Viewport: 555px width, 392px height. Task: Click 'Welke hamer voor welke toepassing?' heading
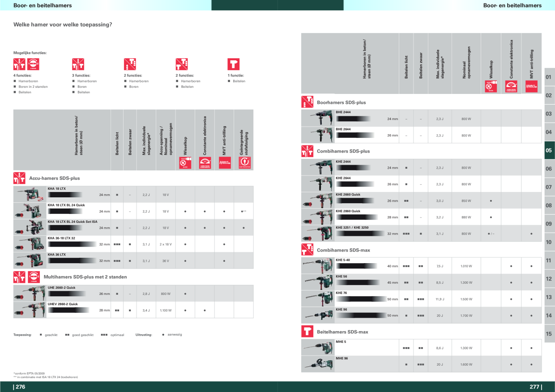(x=63, y=25)
